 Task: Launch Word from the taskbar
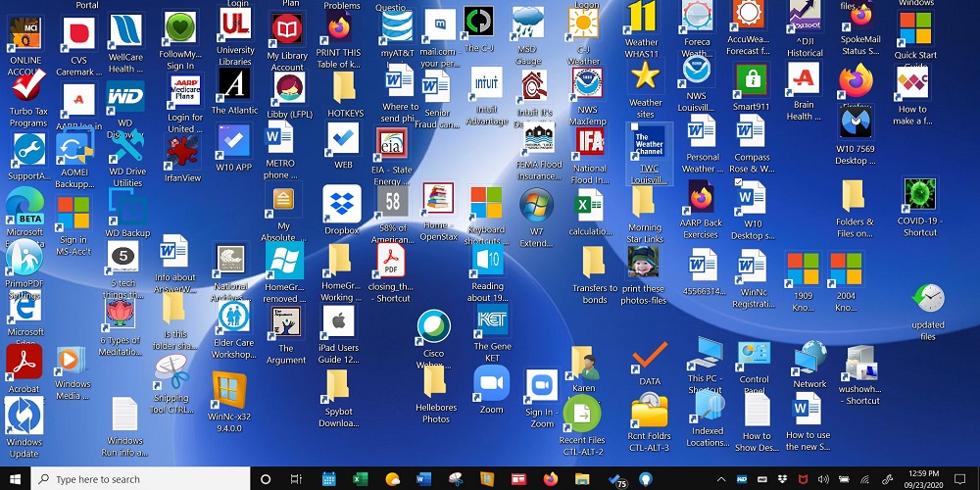click(423, 479)
